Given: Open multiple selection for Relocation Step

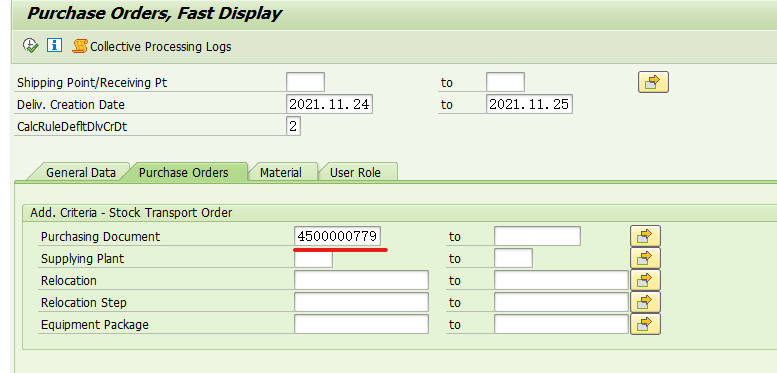Looking at the screenshot, I should click(645, 302).
